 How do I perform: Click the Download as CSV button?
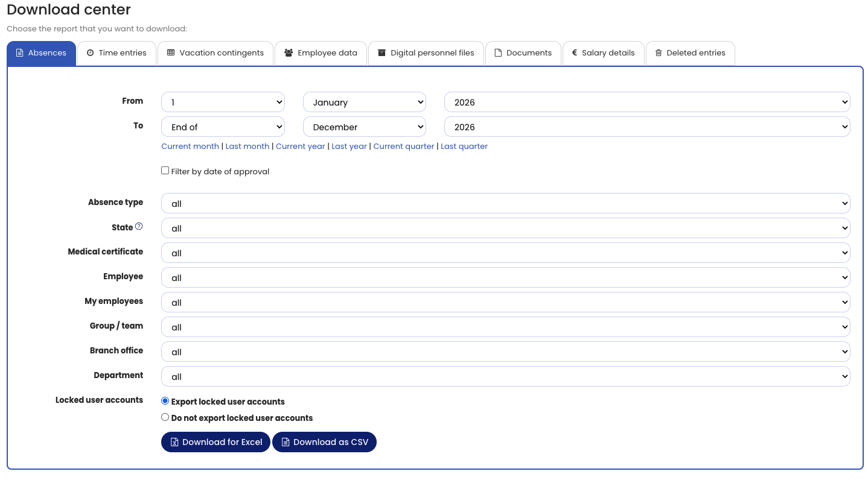tap(324, 442)
